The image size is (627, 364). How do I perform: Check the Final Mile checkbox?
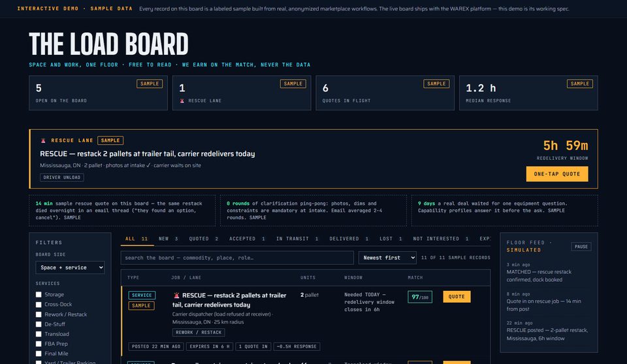tap(39, 354)
